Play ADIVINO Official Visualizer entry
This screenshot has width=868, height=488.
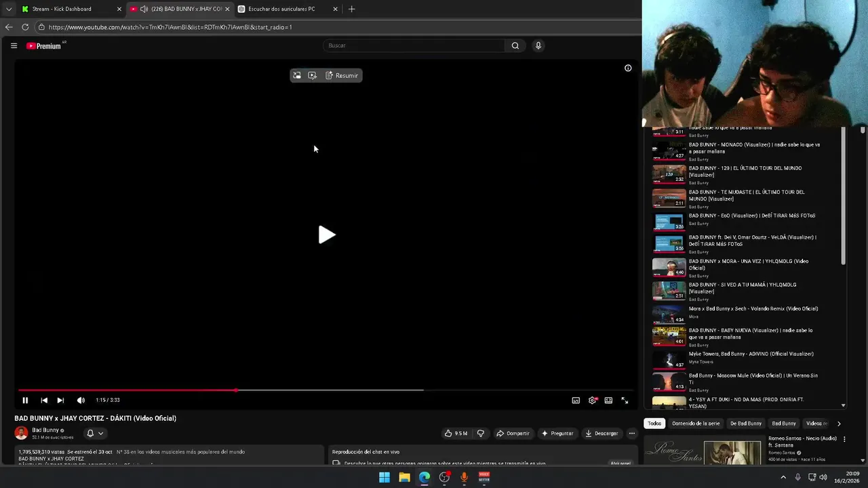pos(744,359)
